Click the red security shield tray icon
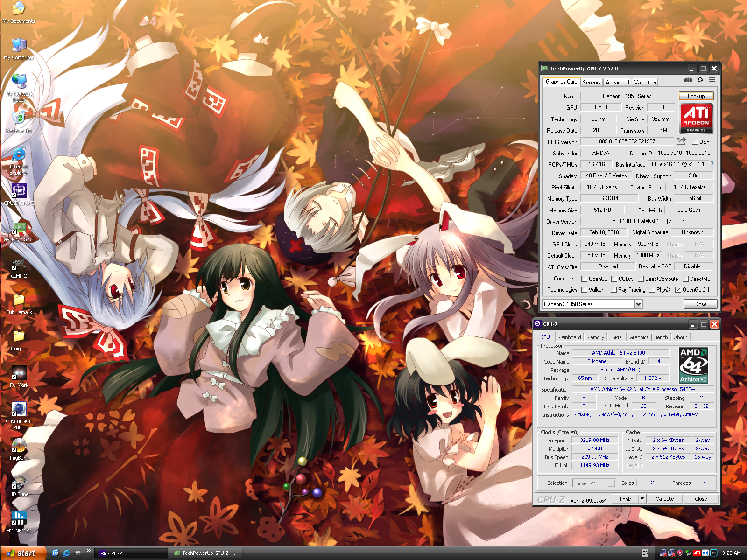 [680, 553]
